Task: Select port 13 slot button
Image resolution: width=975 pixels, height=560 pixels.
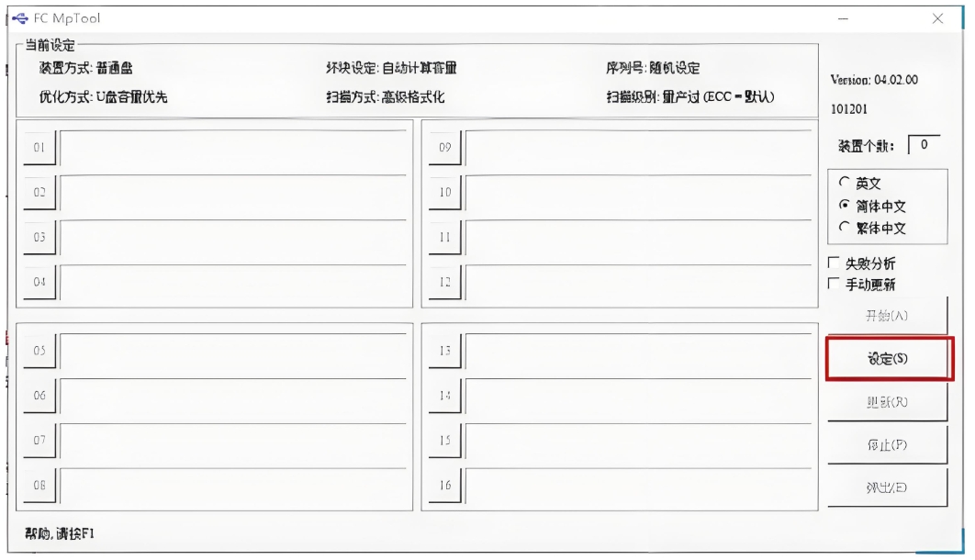Action: click(444, 351)
